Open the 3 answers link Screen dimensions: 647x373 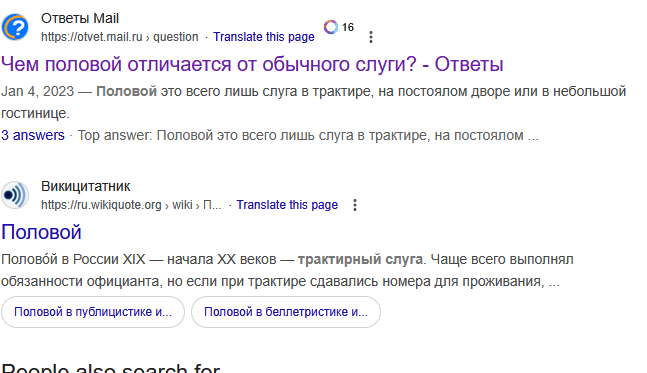pyautogui.click(x=33, y=135)
